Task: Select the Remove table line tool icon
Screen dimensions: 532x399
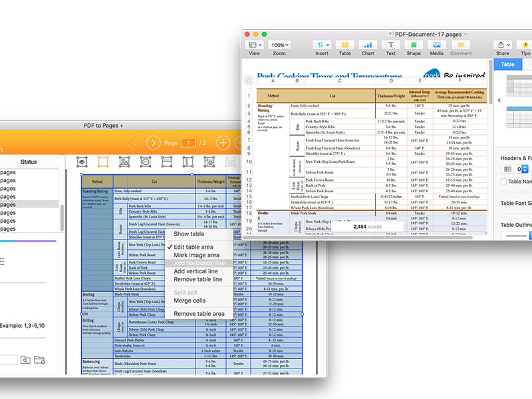Action: click(209, 162)
